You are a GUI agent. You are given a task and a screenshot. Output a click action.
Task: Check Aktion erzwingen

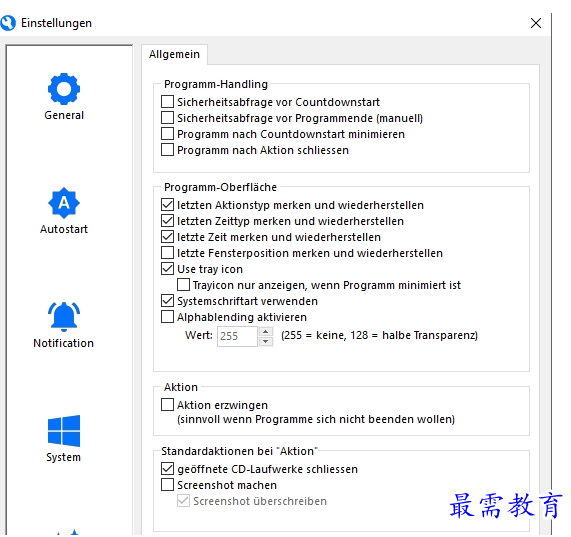tap(167, 404)
